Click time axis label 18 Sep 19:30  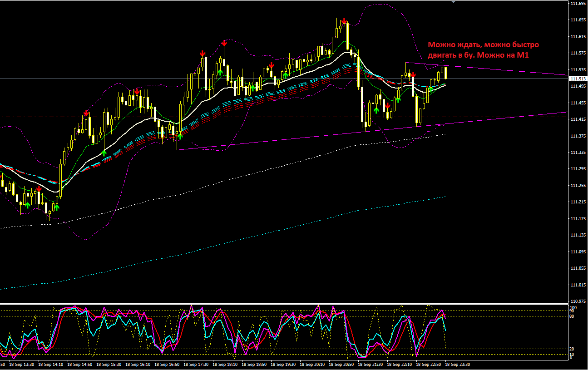coord(283,364)
